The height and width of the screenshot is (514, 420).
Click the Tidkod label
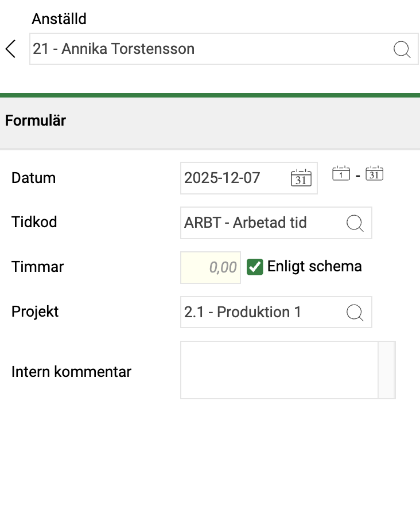click(x=34, y=222)
